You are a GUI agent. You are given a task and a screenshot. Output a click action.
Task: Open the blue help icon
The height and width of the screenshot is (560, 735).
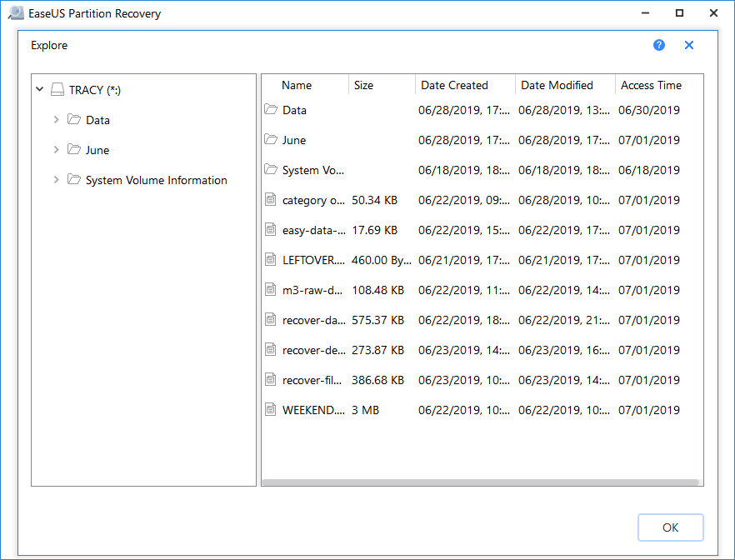pyautogui.click(x=659, y=45)
